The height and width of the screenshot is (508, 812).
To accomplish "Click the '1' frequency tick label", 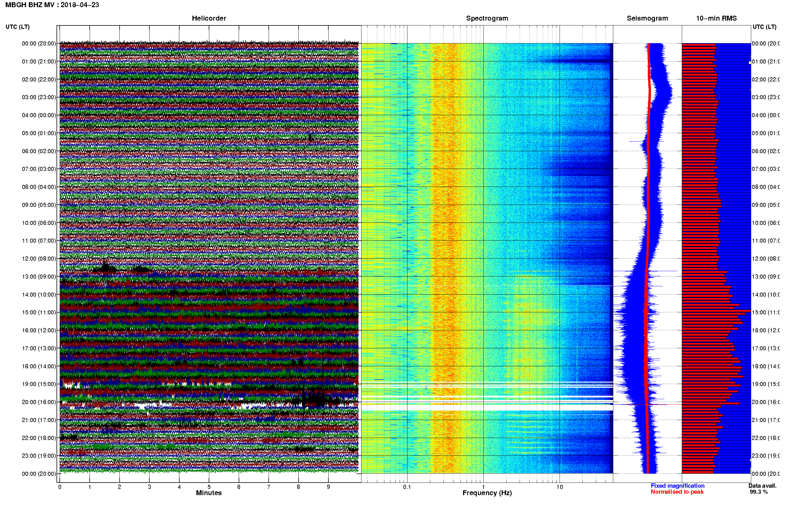I will [483, 487].
